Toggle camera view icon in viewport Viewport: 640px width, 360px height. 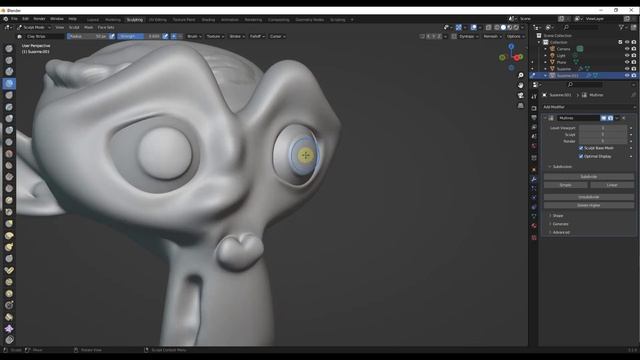coord(520,96)
